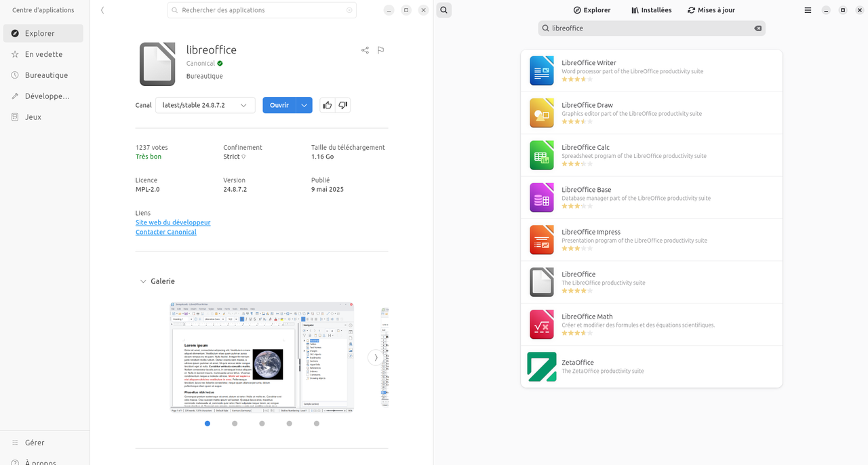Clear the Rechercher des applications field

coord(349,10)
